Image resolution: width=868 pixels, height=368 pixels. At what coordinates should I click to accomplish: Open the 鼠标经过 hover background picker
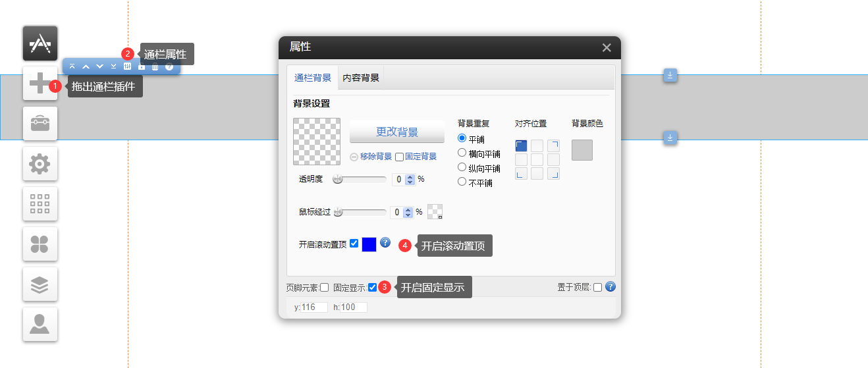click(x=435, y=211)
